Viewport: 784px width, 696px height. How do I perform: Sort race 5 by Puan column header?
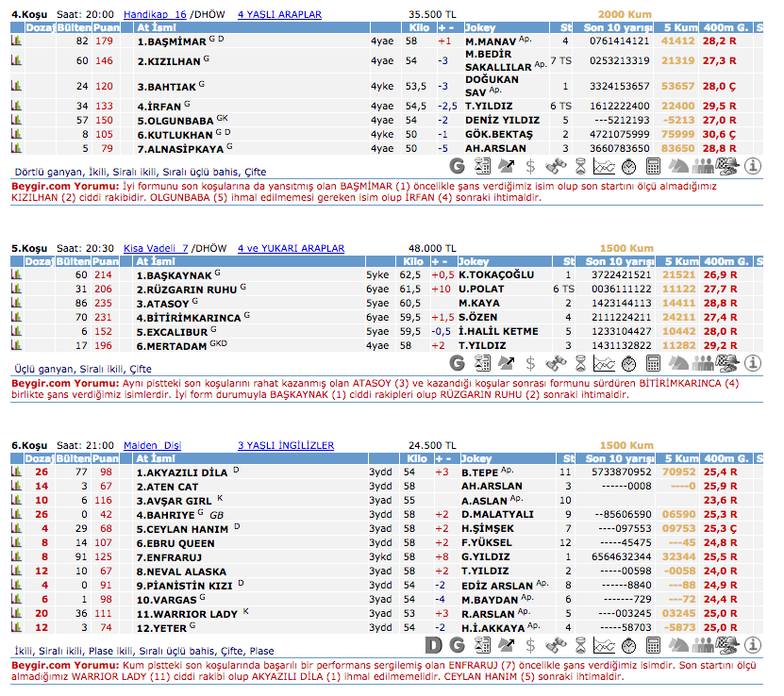(x=105, y=261)
